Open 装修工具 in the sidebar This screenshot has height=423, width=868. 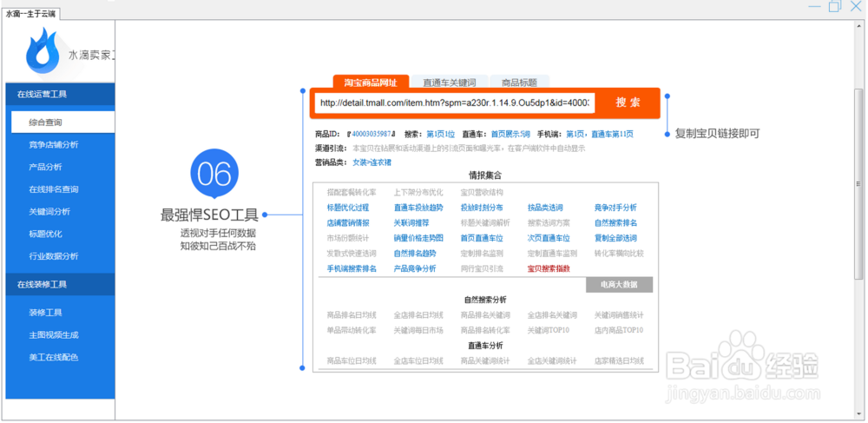(x=45, y=313)
